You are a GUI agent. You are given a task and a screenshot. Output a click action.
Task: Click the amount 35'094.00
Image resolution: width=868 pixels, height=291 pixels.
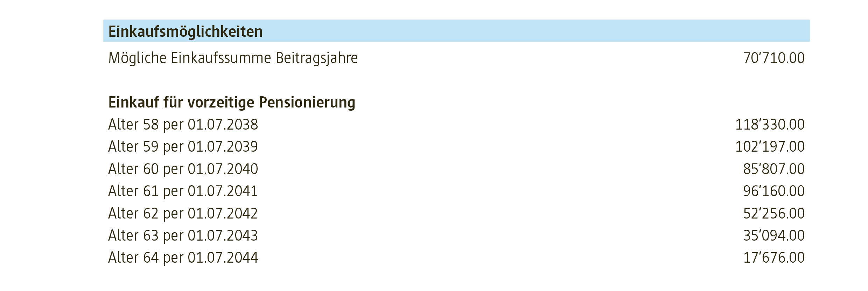(774, 236)
